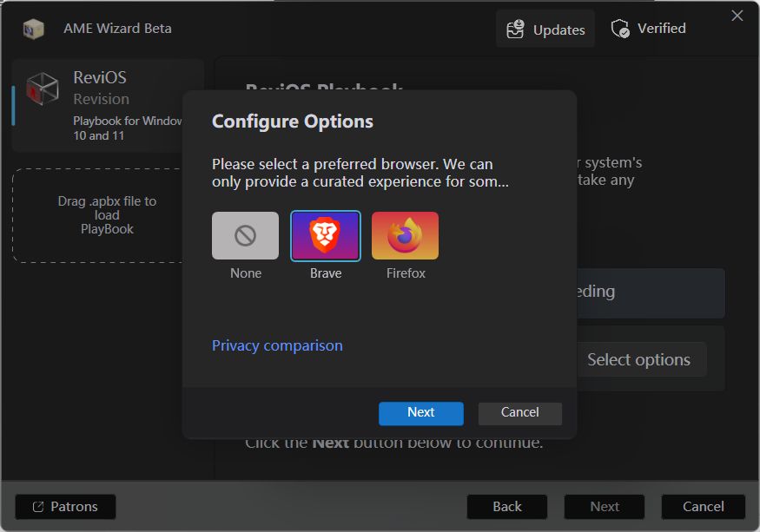The image size is (760, 532).
Task: Pick the Firefox browser tile
Action: pyautogui.click(x=406, y=235)
